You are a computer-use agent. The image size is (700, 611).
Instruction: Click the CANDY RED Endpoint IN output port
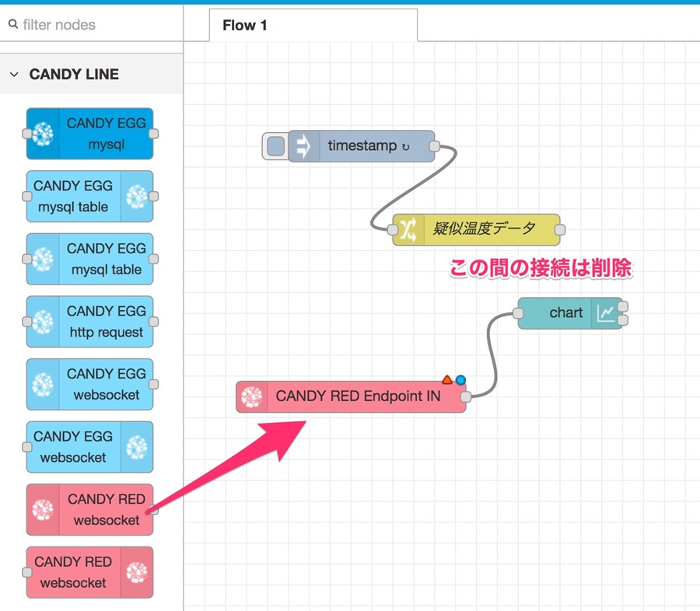pyautogui.click(x=466, y=396)
